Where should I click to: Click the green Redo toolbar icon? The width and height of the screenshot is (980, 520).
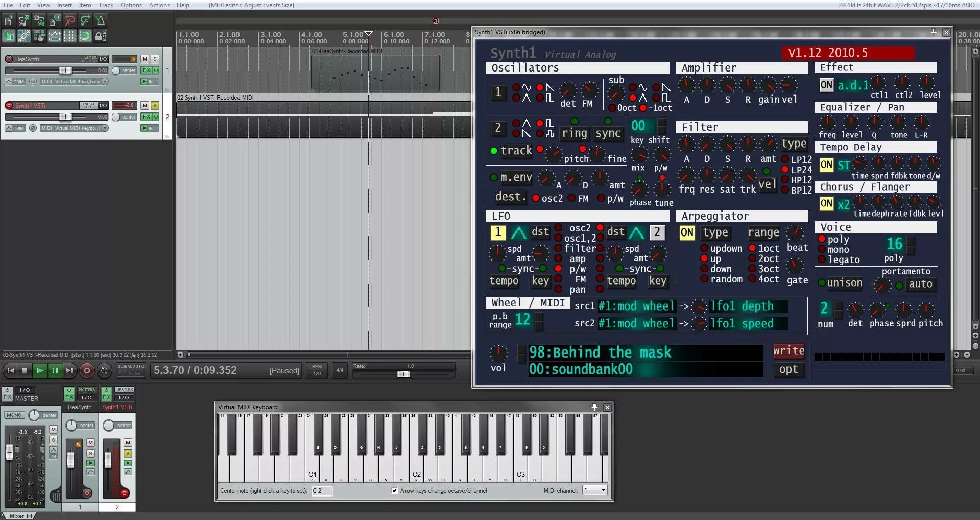(x=85, y=20)
